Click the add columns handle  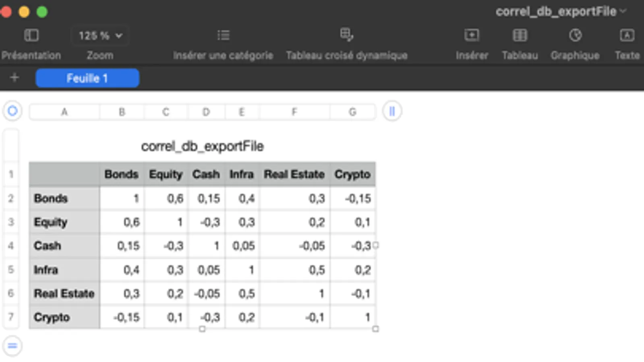pos(392,111)
